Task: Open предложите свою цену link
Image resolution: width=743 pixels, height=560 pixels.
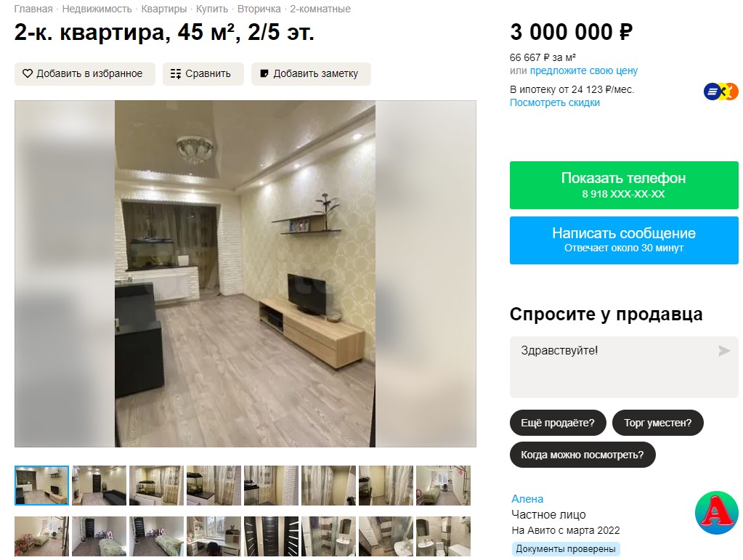Action: tap(584, 70)
